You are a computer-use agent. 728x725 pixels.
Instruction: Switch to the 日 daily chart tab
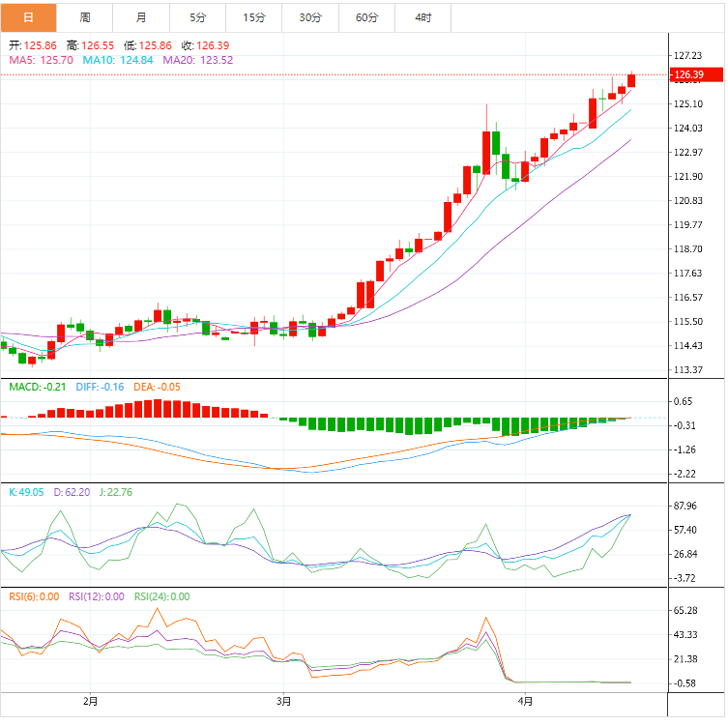28,17
